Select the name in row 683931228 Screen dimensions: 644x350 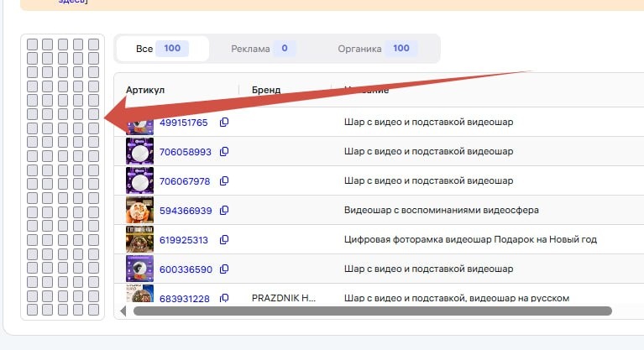[457, 298]
